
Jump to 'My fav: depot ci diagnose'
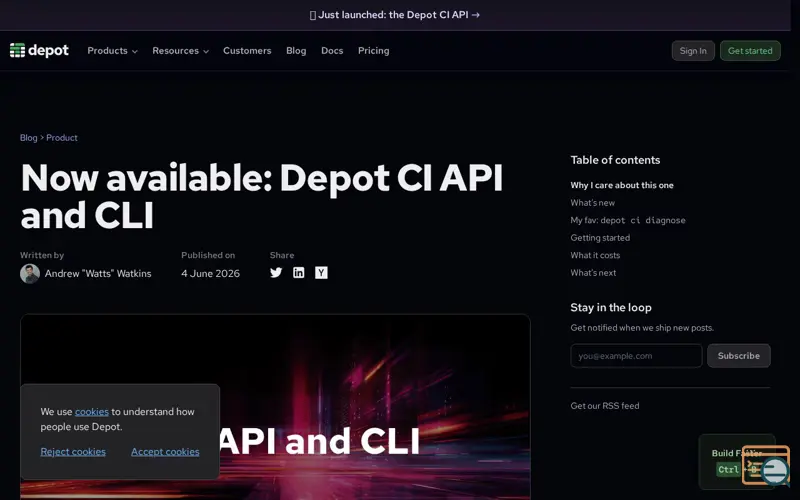[x=628, y=220]
